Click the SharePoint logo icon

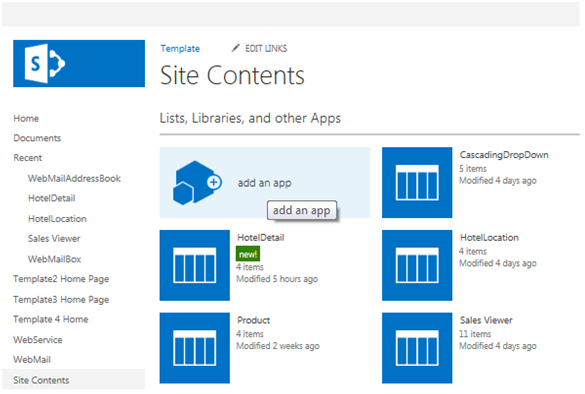[45, 63]
